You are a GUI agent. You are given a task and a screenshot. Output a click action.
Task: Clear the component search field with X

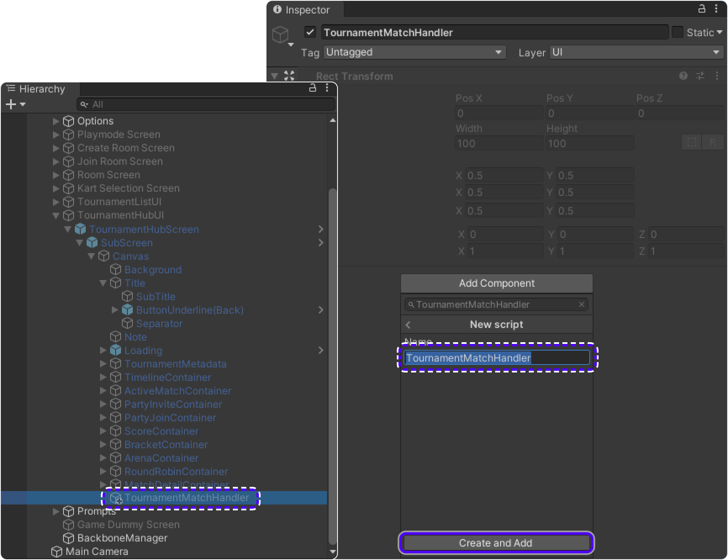pos(582,304)
